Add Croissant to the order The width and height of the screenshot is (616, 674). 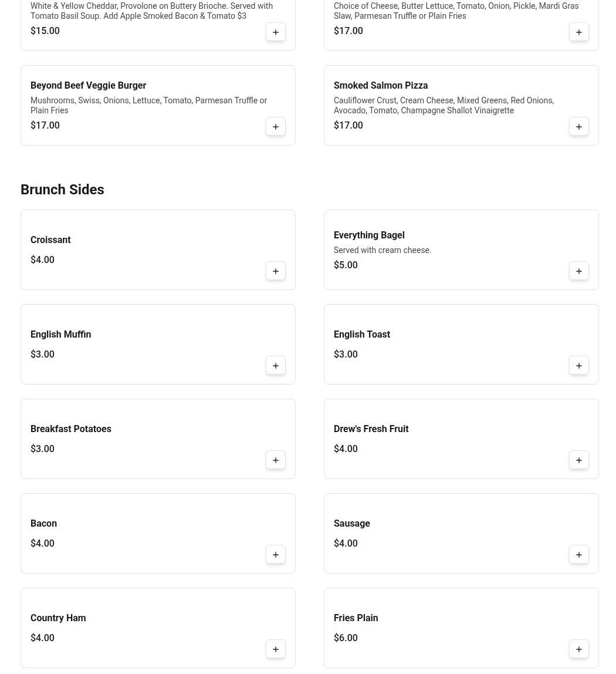(276, 271)
